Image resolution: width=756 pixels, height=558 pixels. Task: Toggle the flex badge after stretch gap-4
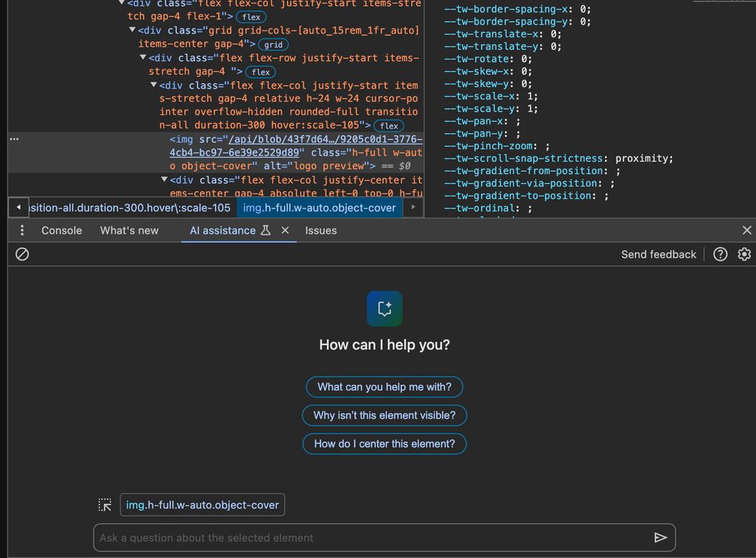tap(261, 72)
